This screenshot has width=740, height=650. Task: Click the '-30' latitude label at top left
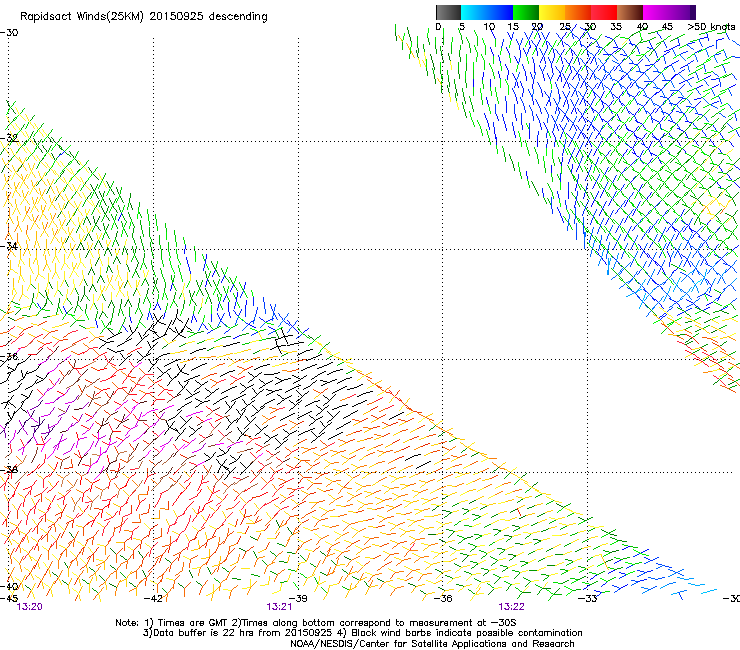tap(9, 33)
